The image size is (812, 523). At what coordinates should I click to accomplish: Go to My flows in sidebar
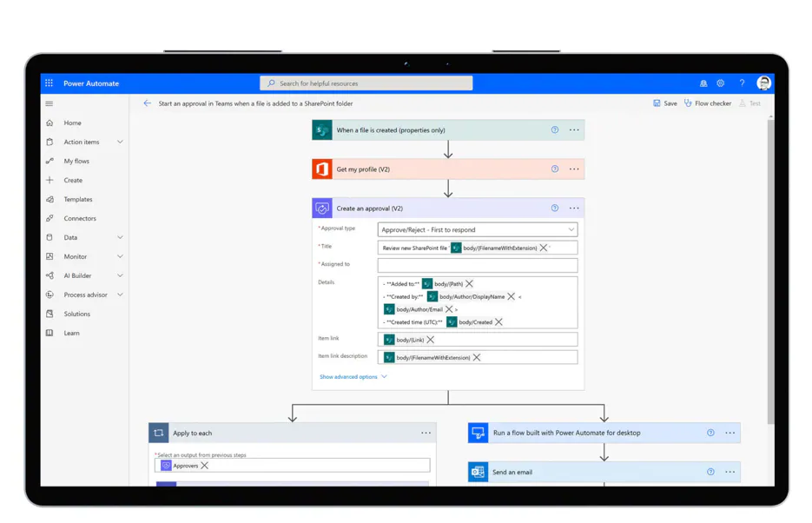pyautogui.click(x=76, y=161)
